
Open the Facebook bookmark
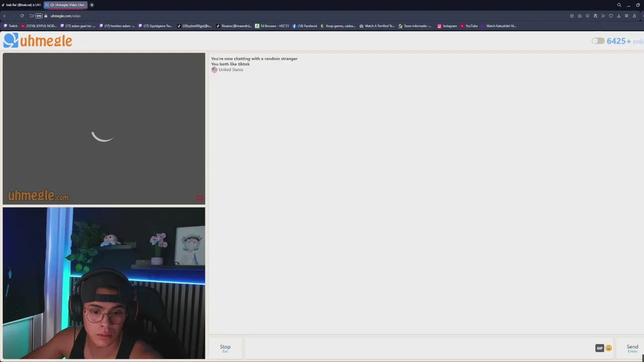point(305,26)
